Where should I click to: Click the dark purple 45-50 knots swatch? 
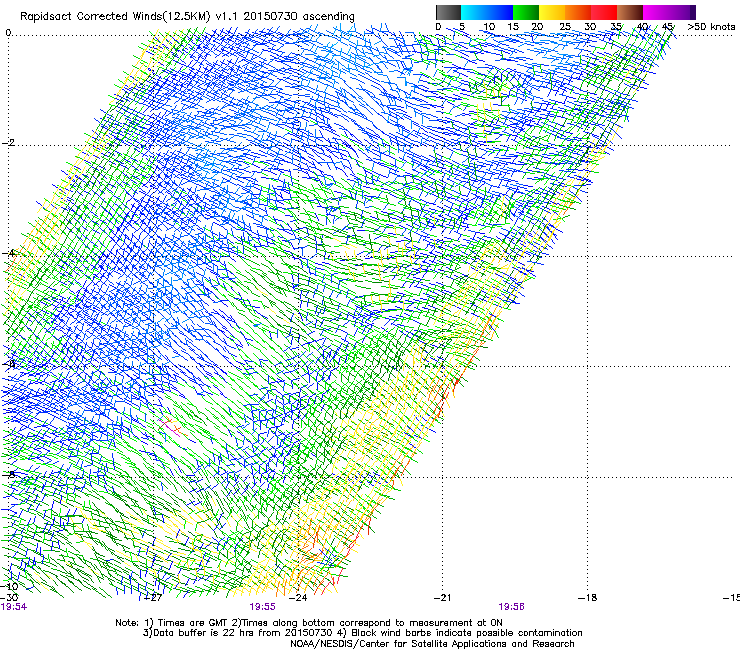[x=682, y=12]
